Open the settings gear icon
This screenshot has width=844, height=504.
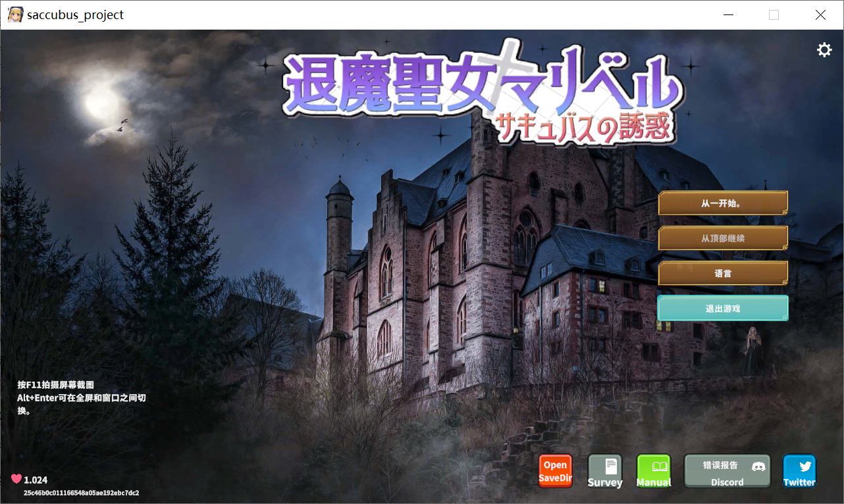click(824, 50)
